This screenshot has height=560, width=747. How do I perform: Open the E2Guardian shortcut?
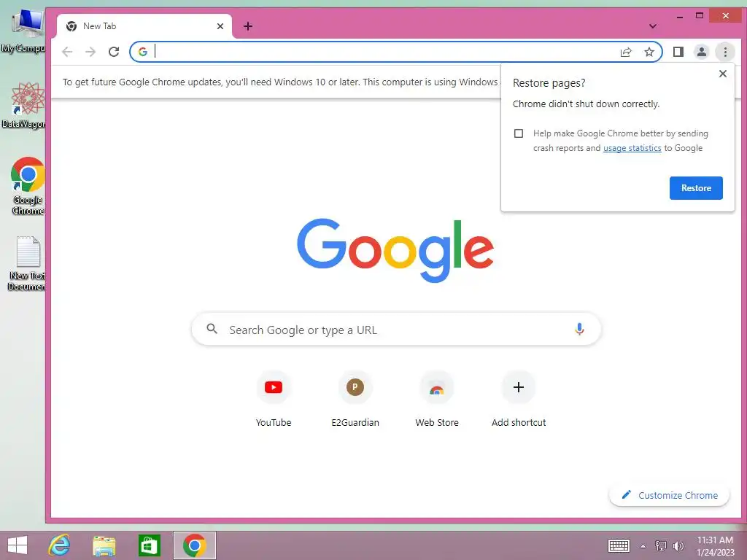pos(355,399)
